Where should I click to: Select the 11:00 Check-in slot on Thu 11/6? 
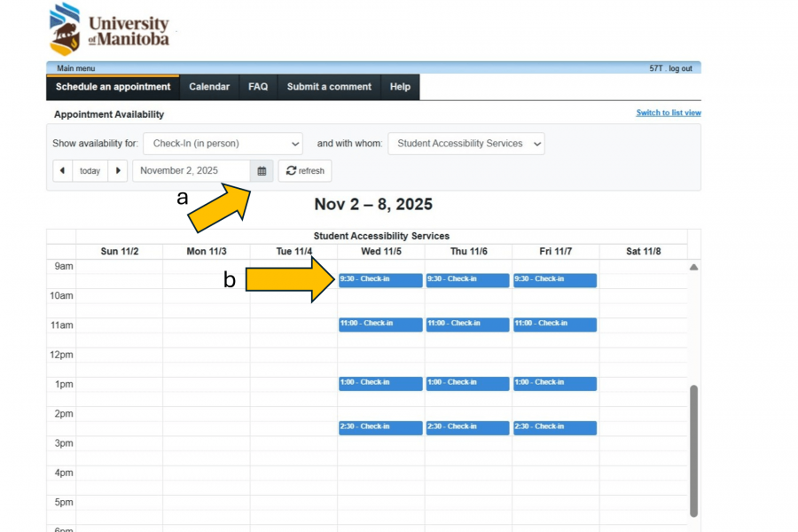click(466, 324)
